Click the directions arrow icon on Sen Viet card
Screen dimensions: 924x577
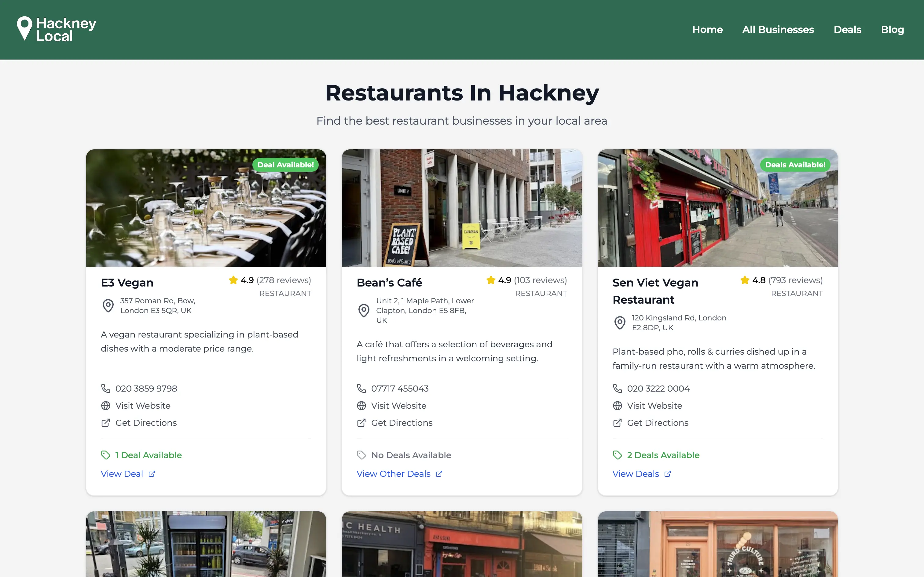(x=617, y=423)
